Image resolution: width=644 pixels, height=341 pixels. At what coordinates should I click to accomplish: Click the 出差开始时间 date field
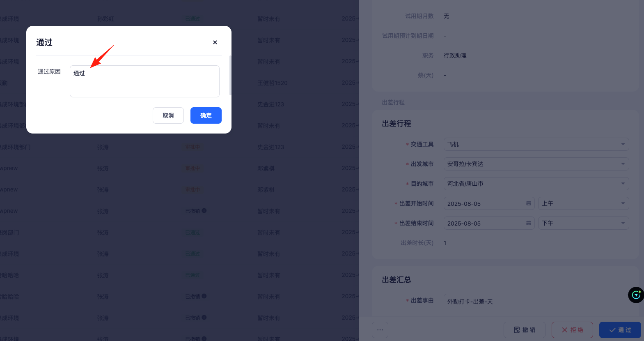[x=489, y=203]
